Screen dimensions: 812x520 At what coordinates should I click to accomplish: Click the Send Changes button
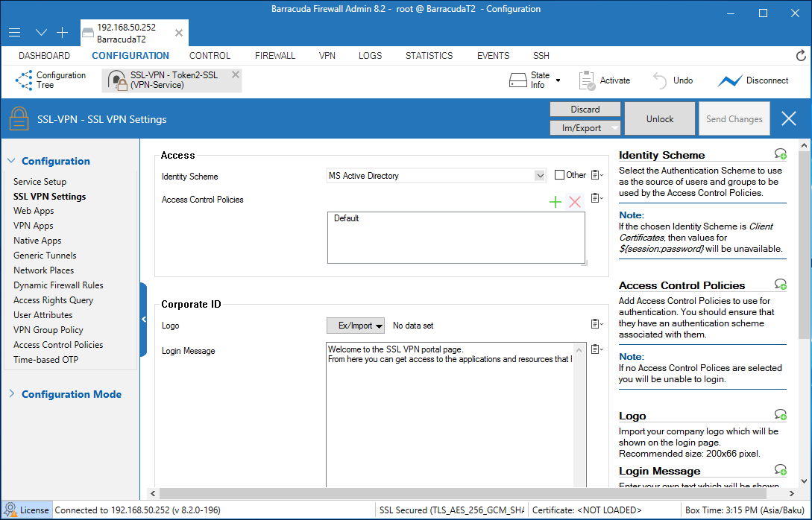[x=734, y=118]
